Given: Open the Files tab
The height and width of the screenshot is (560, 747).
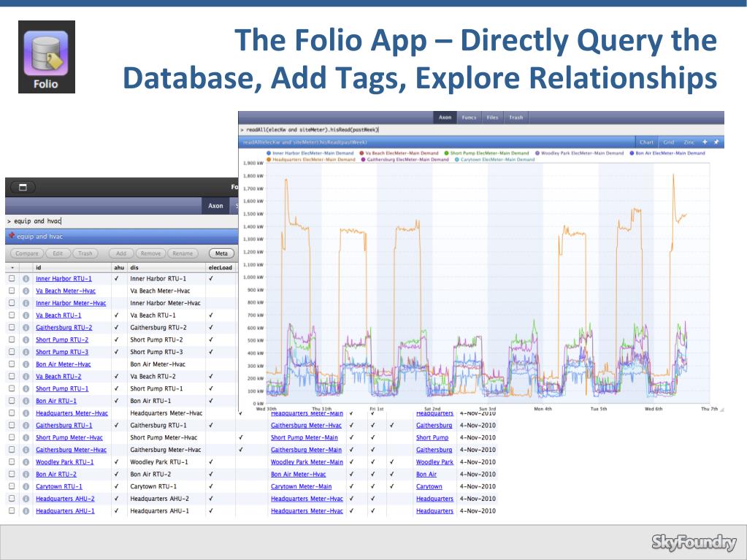Looking at the screenshot, I should [492, 117].
